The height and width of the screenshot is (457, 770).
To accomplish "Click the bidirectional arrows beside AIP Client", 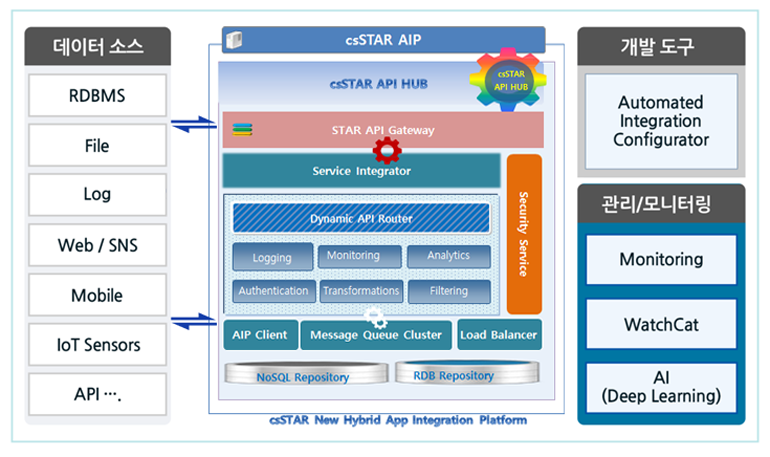I will (193, 321).
